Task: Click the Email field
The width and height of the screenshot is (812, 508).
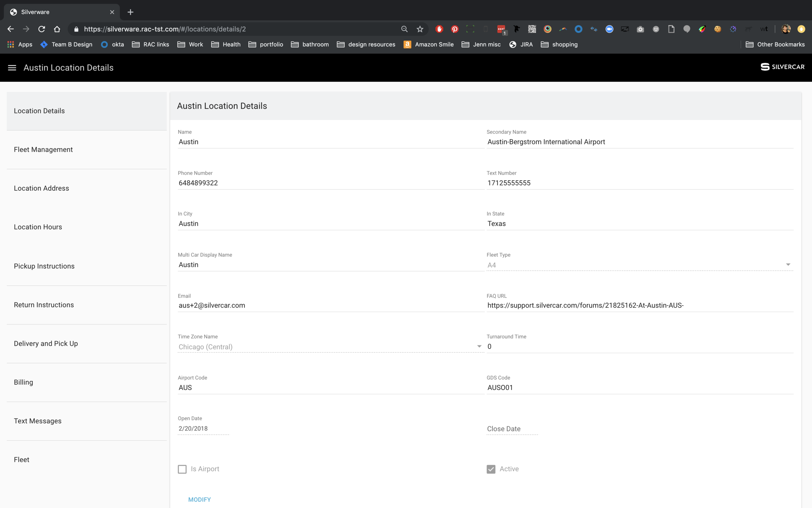Action: pyautogui.click(x=331, y=306)
